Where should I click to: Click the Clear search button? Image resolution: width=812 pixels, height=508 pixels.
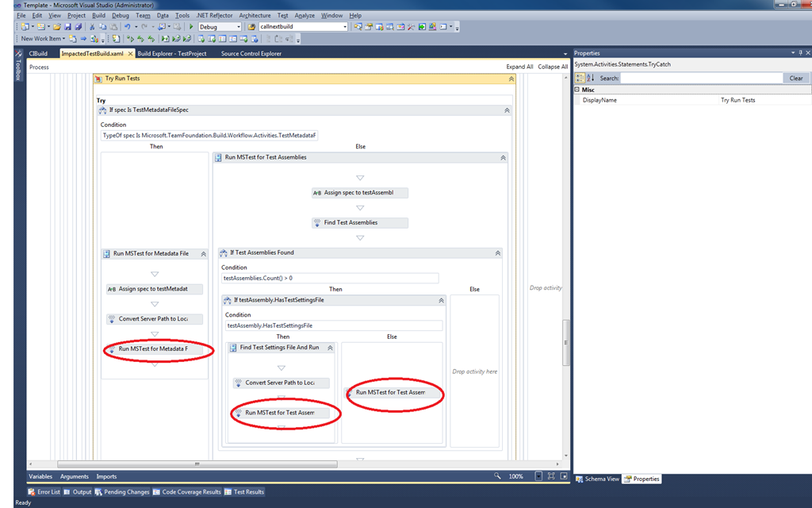(x=796, y=79)
